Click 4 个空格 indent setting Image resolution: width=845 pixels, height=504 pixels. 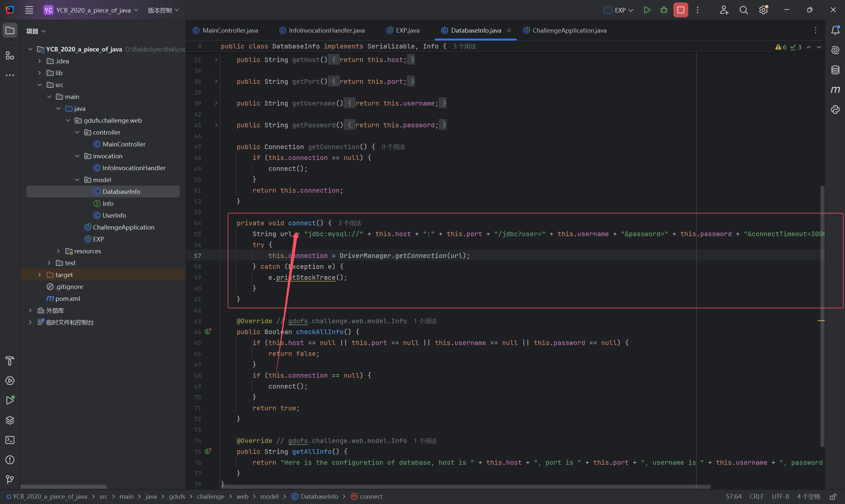808,496
